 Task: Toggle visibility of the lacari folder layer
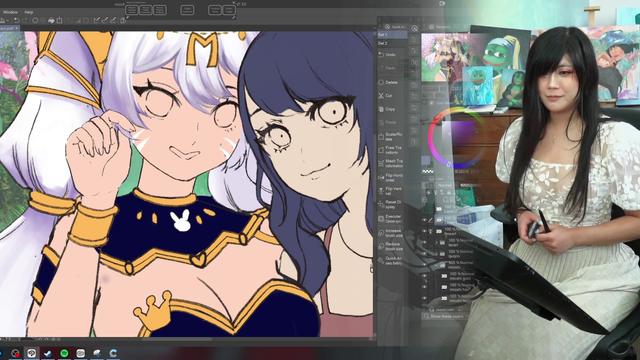point(424,242)
